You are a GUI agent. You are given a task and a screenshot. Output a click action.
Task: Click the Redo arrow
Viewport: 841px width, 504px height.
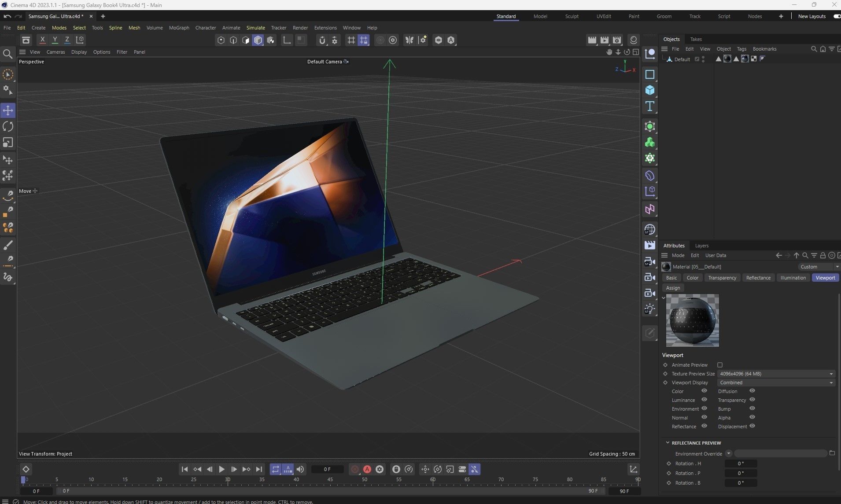[18, 16]
